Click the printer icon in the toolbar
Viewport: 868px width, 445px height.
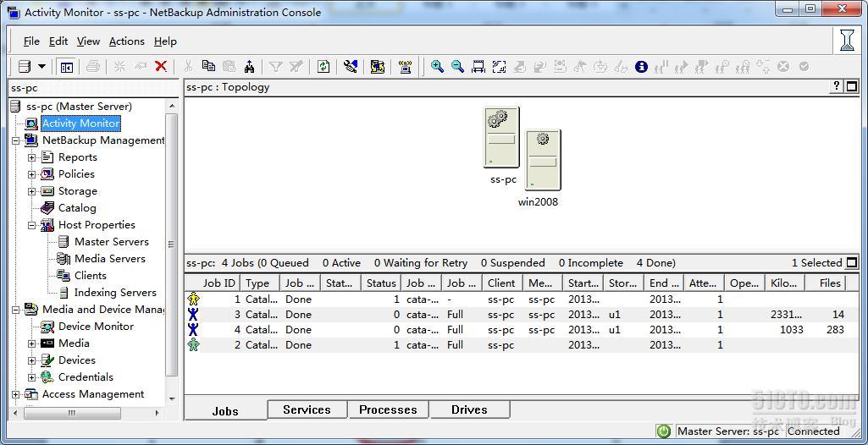click(x=93, y=67)
